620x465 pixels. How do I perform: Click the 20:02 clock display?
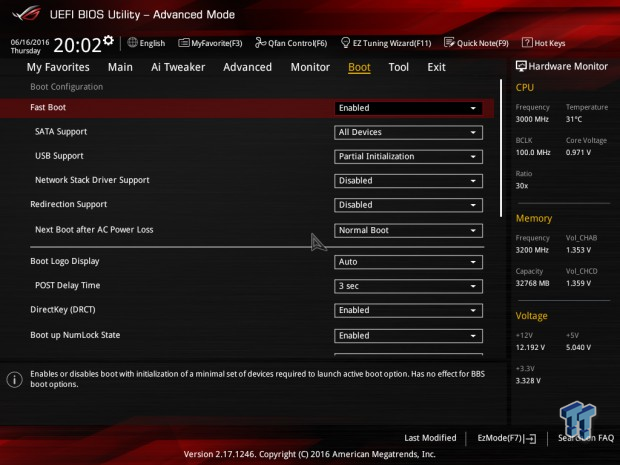78,45
